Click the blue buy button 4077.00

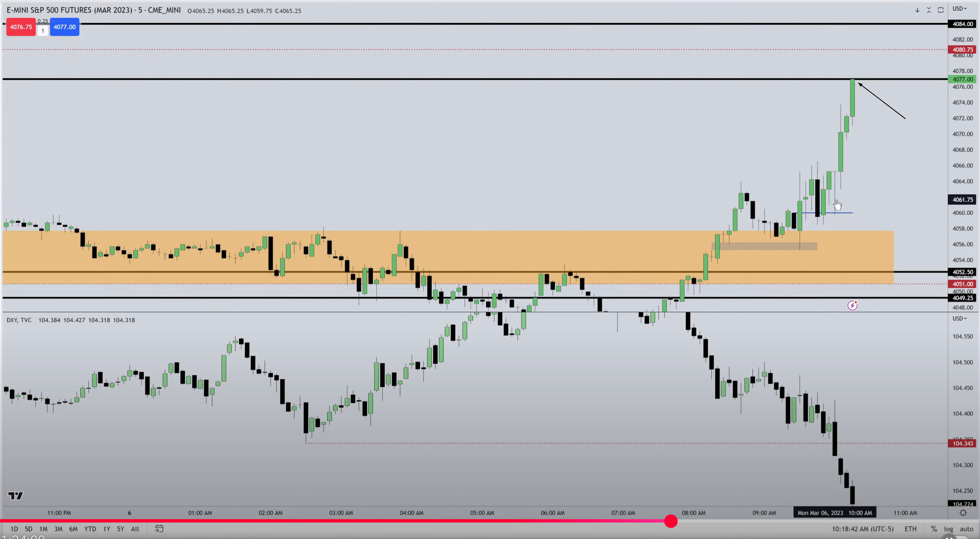[65, 27]
